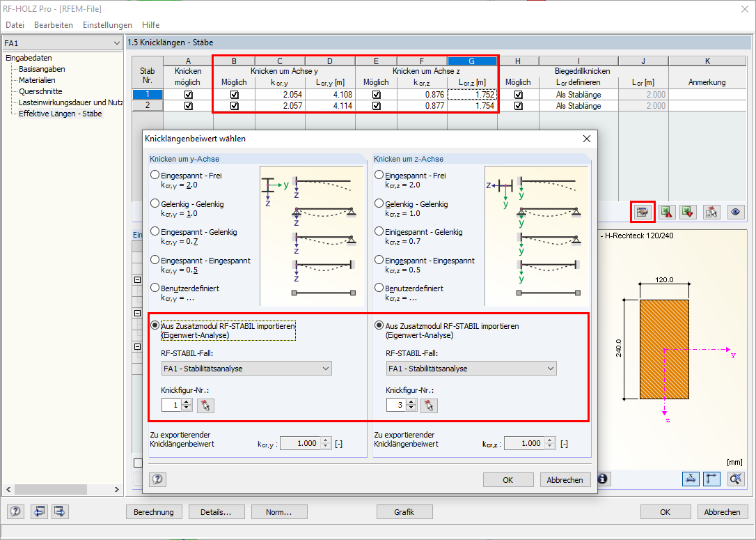Close the Knicklängenbeiwert wählen dialog
This screenshot has height=540, width=756.
587,139
